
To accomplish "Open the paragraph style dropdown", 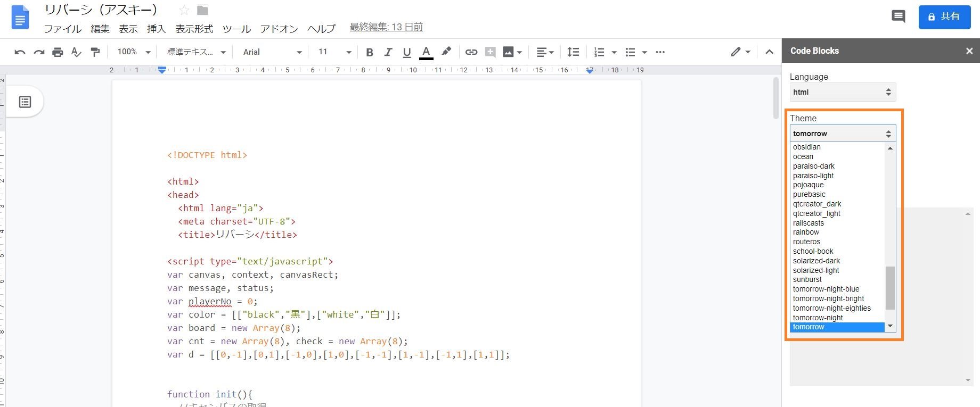I will (197, 52).
